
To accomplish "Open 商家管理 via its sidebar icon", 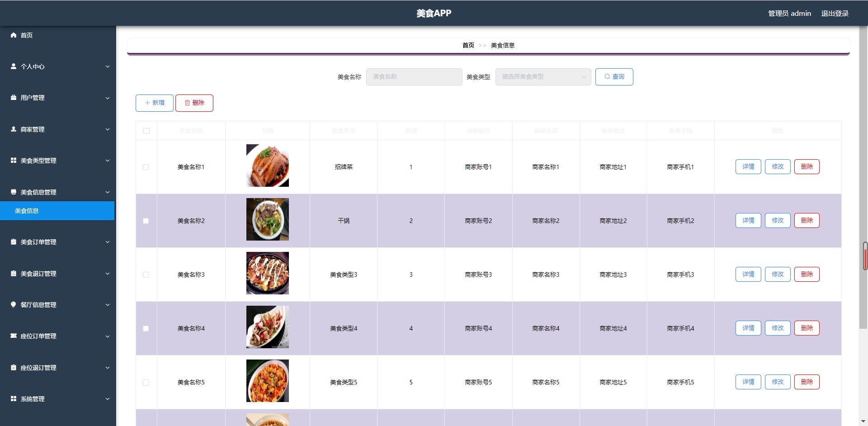I will [x=14, y=129].
